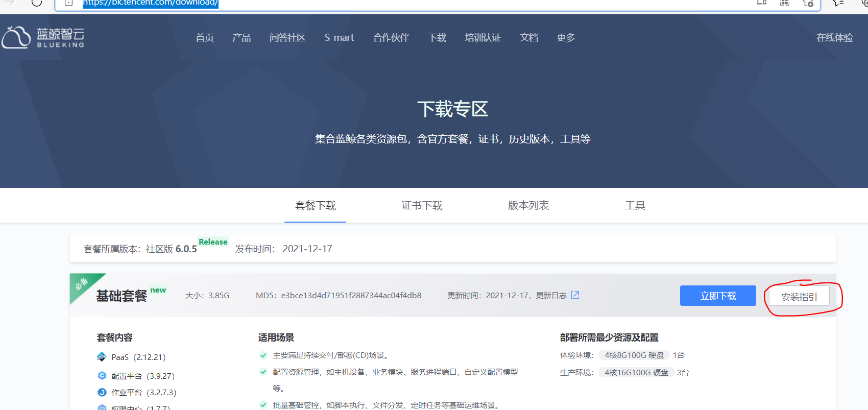The image size is (868, 410).
Task: Click the 立即下载 button
Action: pyautogui.click(x=718, y=296)
